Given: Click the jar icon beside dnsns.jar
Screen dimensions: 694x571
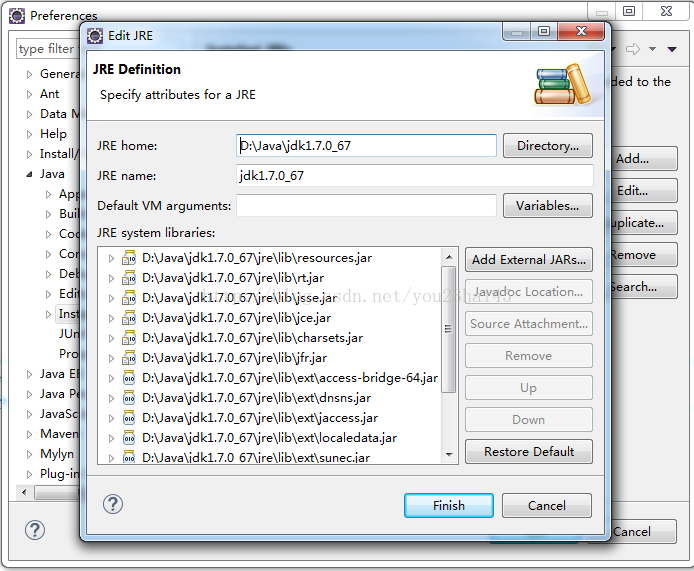Looking at the screenshot, I should point(129,398).
